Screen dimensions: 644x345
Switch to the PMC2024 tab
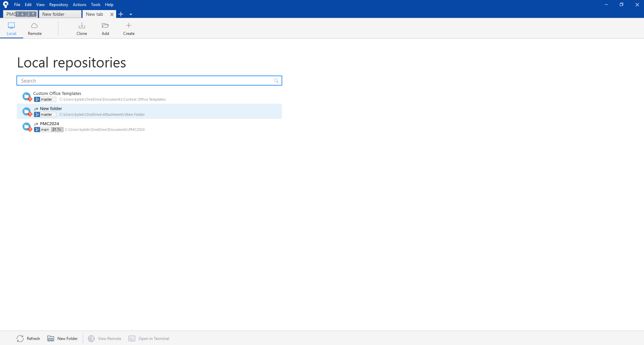(x=20, y=14)
